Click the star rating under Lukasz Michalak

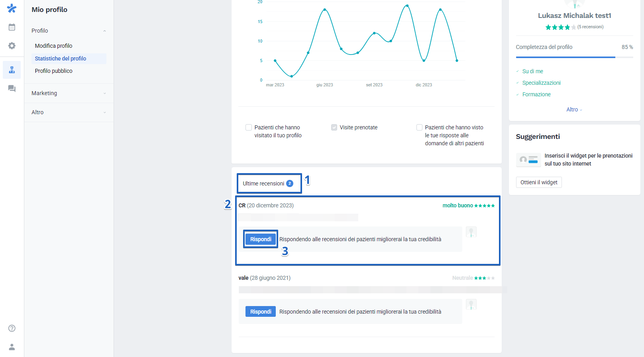click(x=561, y=27)
